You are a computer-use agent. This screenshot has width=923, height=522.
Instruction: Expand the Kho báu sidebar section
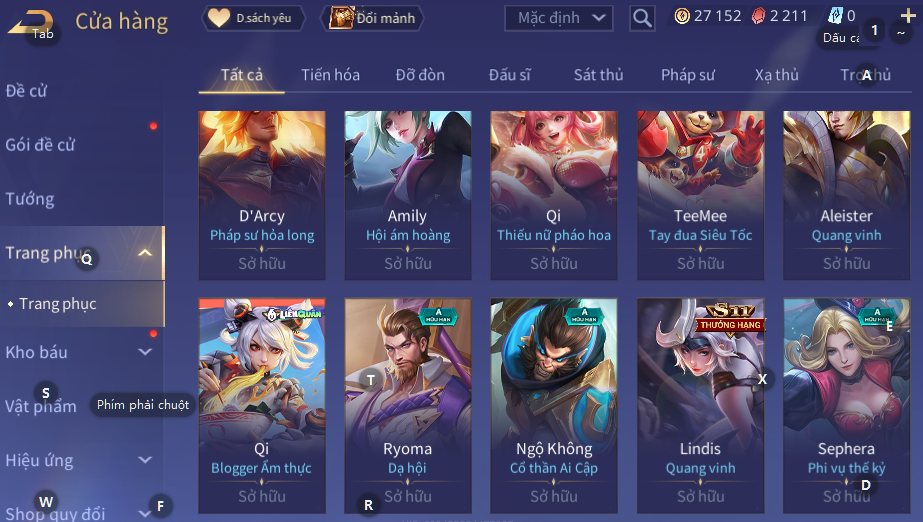[145, 352]
